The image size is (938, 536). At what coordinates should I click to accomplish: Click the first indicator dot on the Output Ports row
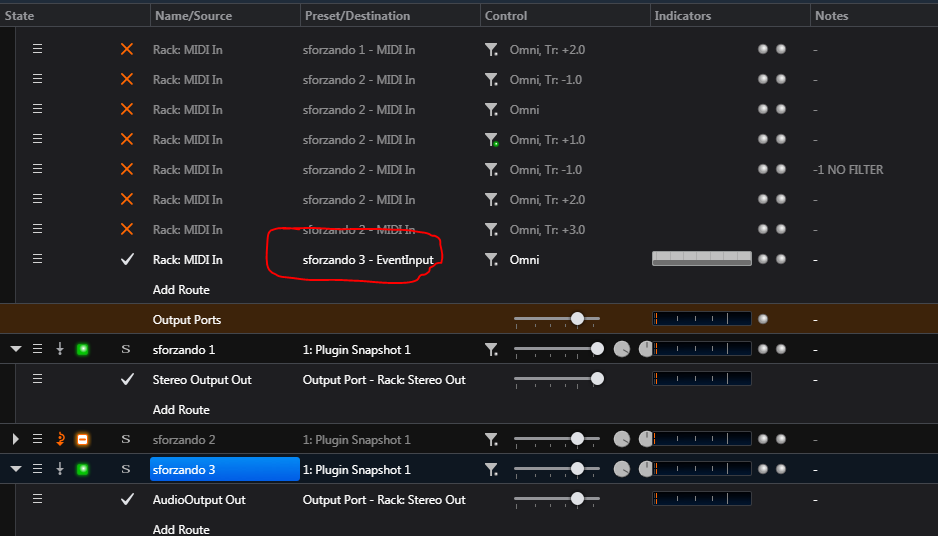[x=763, y=319]
